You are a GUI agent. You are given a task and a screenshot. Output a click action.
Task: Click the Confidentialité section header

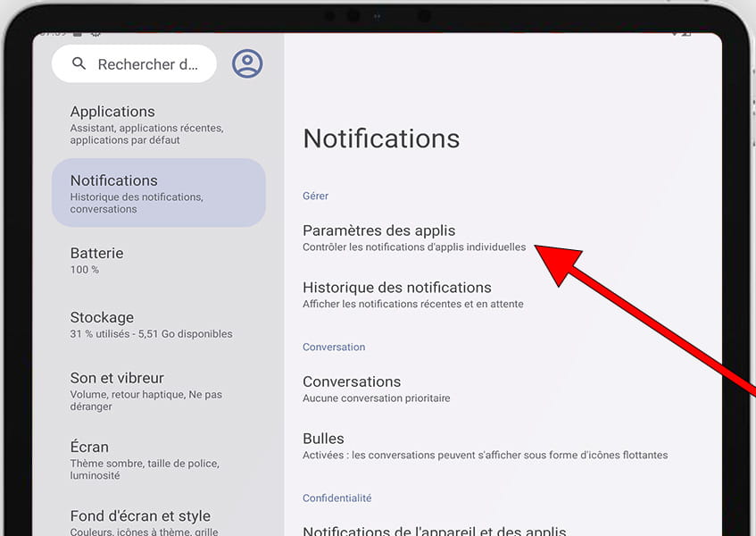click(337, 498)
